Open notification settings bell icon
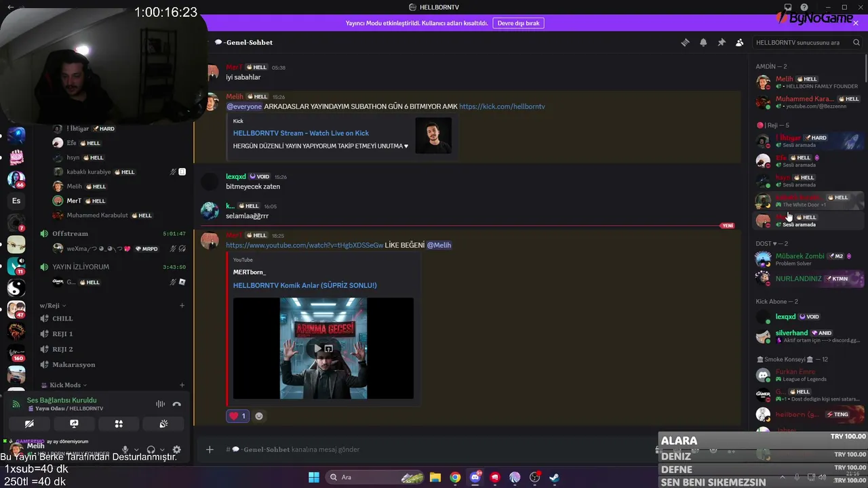This screenshot has height=488, width=868. point(703,42)
